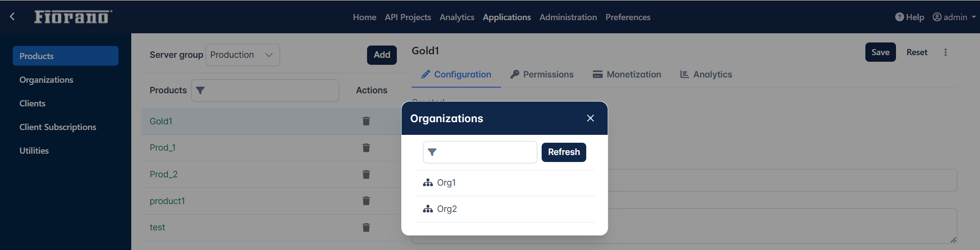Click the Refresh button in Organizations
This screenshot has height=250, width=980.
pyautogui.click(x=564, y=152)
